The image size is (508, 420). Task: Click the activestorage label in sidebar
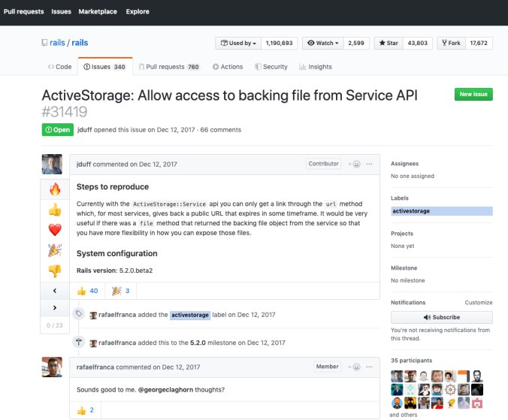[x=410, y=211]
